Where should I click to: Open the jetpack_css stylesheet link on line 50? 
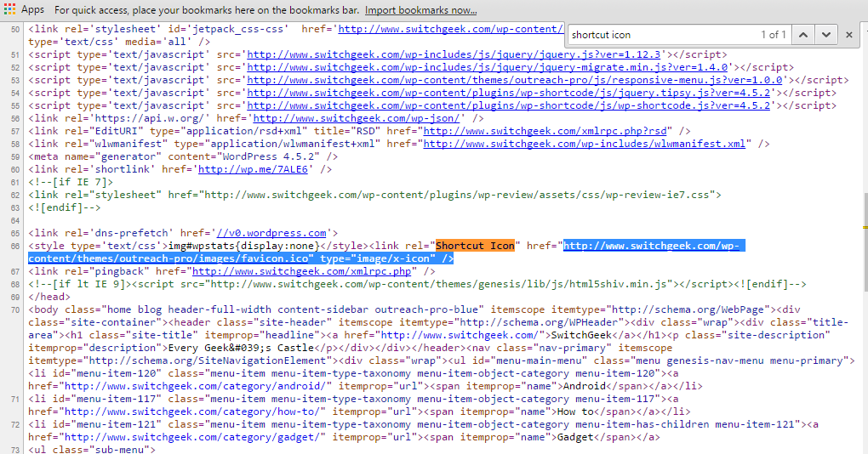451,29
